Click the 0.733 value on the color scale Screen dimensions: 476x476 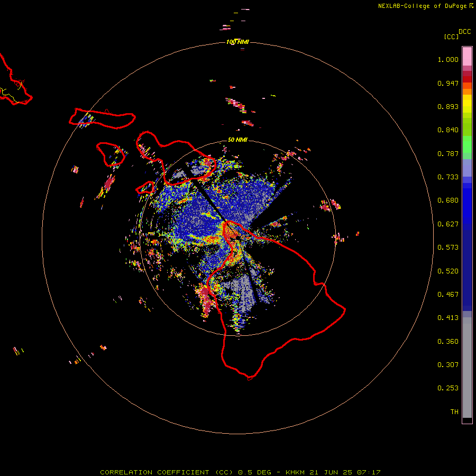click(x=448, y=177)
